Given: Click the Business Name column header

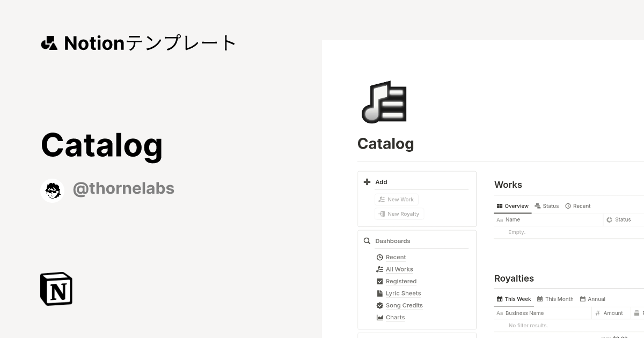Looking at the screenshot, I should click(524, 313).
